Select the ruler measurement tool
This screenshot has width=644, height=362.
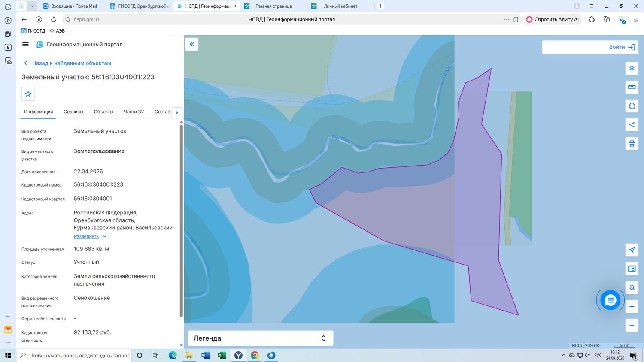632,87
